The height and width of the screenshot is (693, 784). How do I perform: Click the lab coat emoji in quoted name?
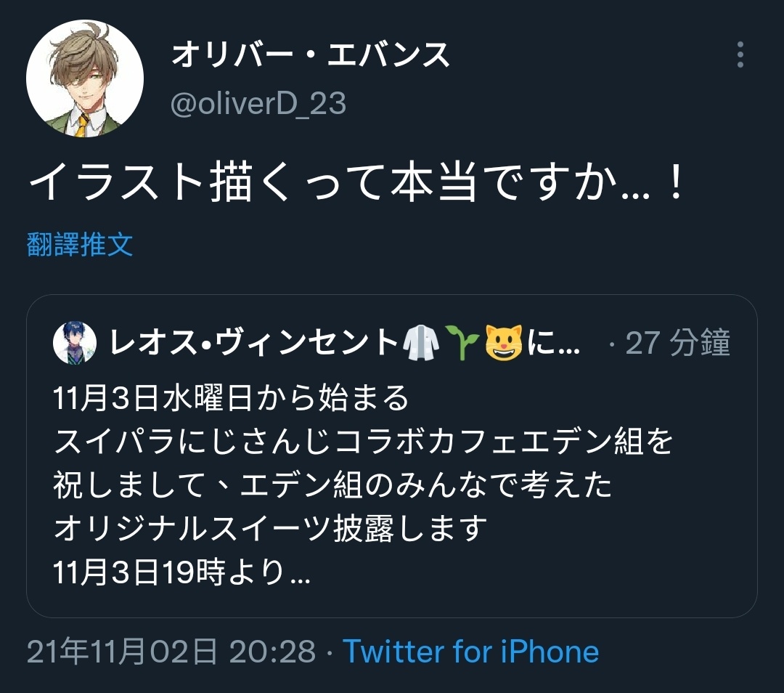click(421, 343)
